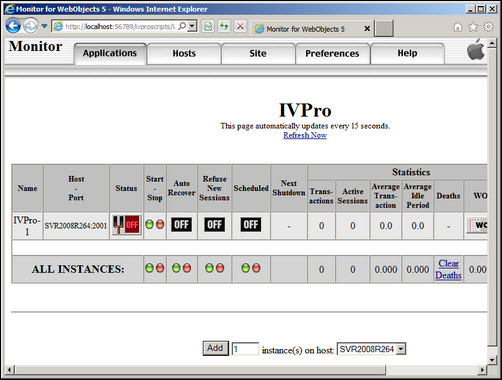Click the Deaths column header
The image size is (502, 380).
coord(448,196)
